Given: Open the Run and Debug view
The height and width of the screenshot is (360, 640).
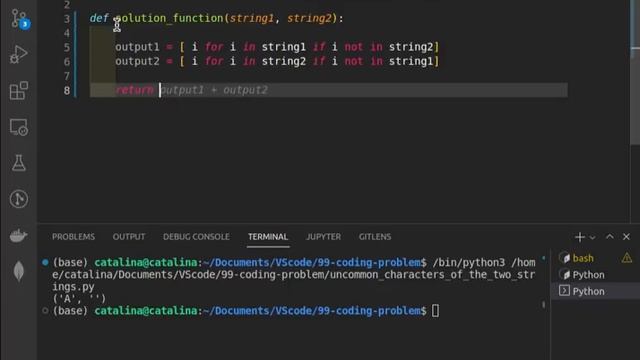Looking at the screenshot, I should 19,55.
